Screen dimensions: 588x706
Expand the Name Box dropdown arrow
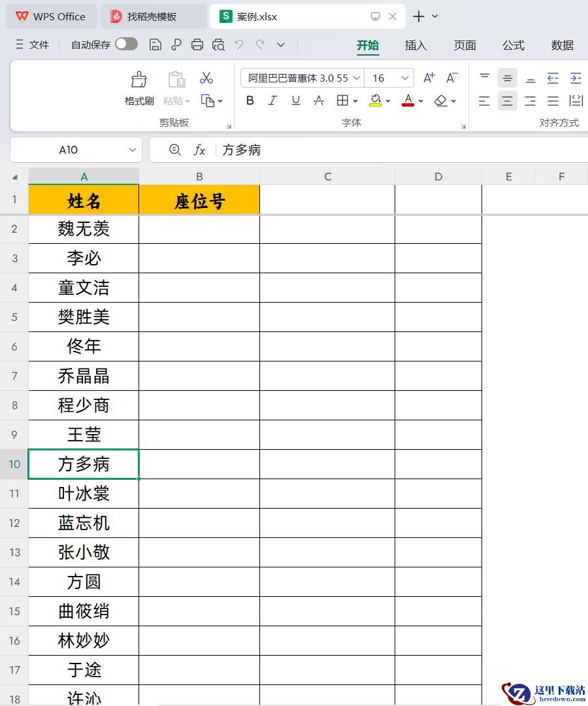[132, 150]
